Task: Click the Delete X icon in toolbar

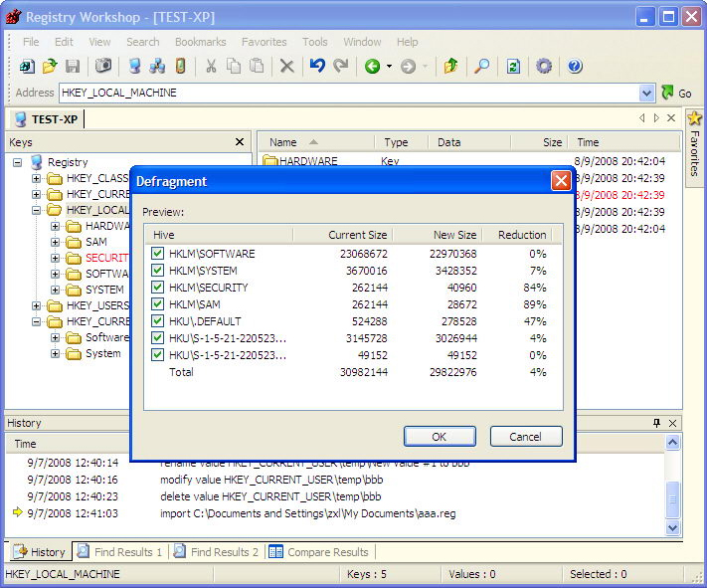Action: (286, 67)
